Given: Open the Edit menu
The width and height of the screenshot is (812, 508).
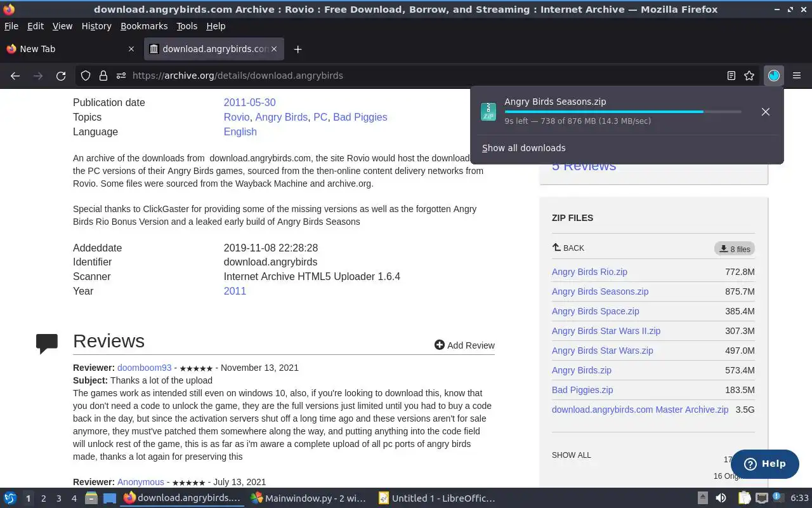Looking at the screenshot, I should pyautogui.click(x=36, y=26).
